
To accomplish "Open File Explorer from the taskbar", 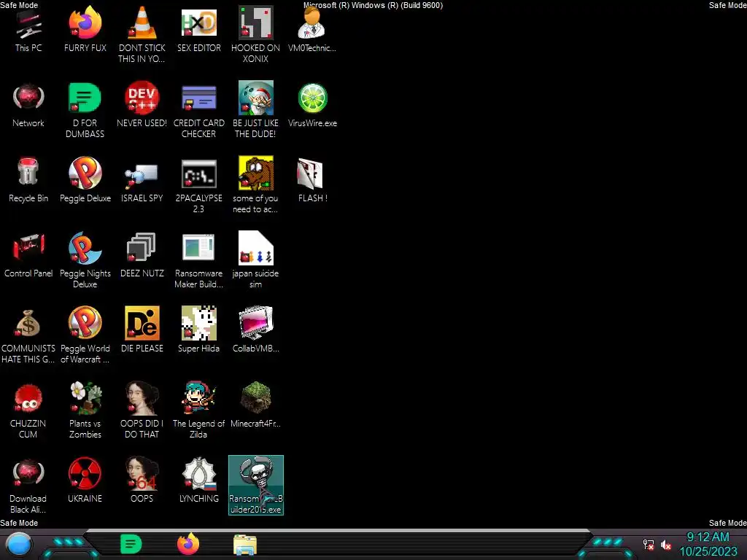I will click(x=245, y=545).
